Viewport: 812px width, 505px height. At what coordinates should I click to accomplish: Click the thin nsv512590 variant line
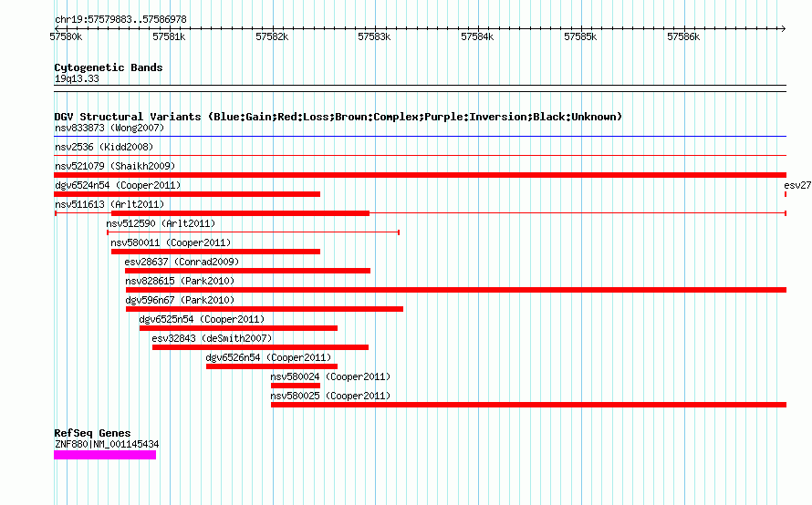[x=253, y=232]
